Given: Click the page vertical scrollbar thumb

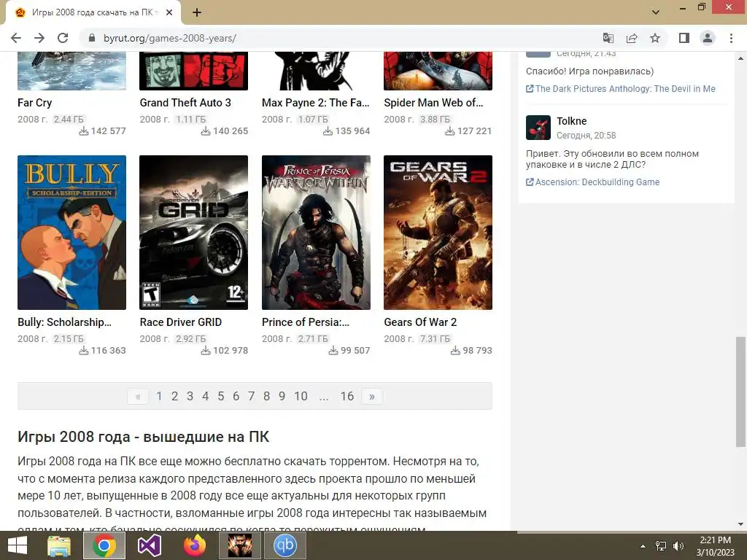Looking at the screenshot, I should (740, 392).
